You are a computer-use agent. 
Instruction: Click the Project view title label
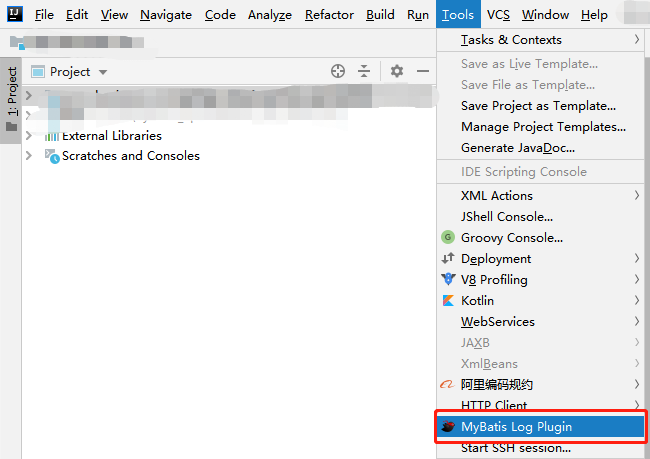pos(70,72)
